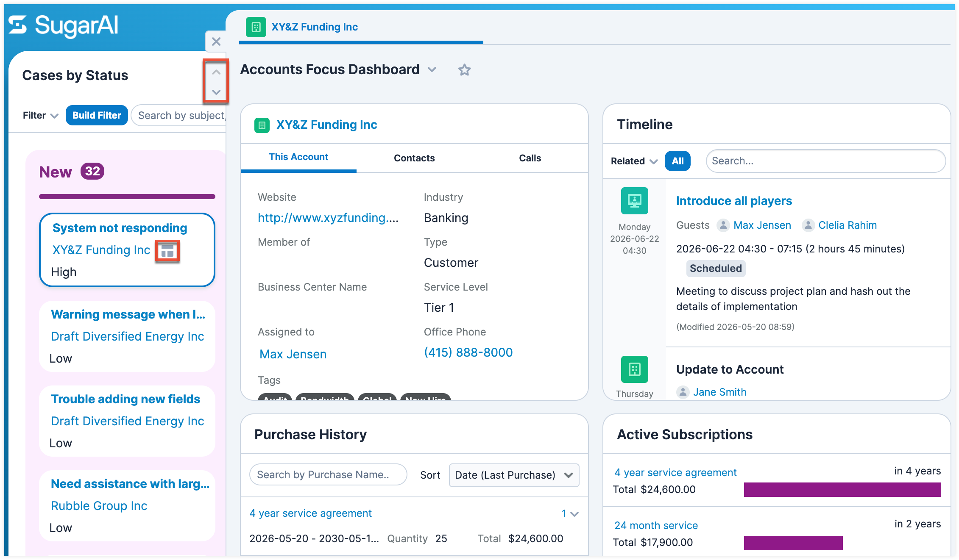Viewport: 959px width, 560px height.
Task: Click Clelia Rahim guest avatar icon
Action: (808, 225)
